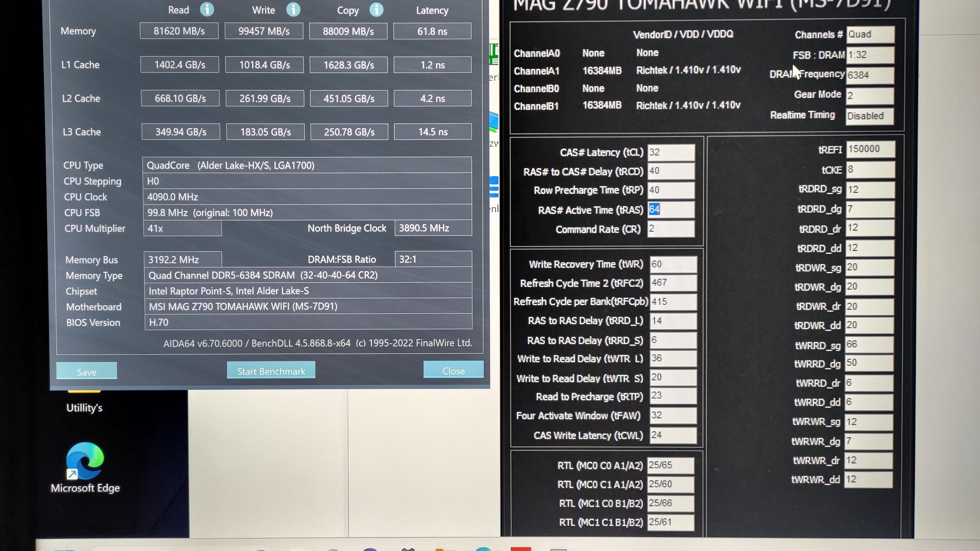Screen dimensions: 980x551
Task: Select the Memory Copy value 88009 MB/s
Action: pyautogui.click(x=348, y=31)
